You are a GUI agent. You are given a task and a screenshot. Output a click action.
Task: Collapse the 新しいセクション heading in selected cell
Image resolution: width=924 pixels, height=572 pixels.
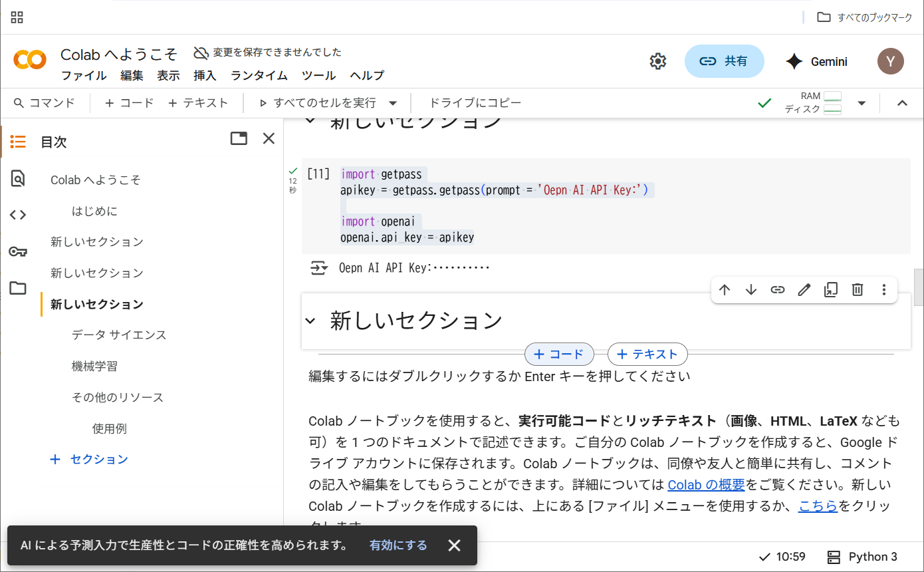310,321
